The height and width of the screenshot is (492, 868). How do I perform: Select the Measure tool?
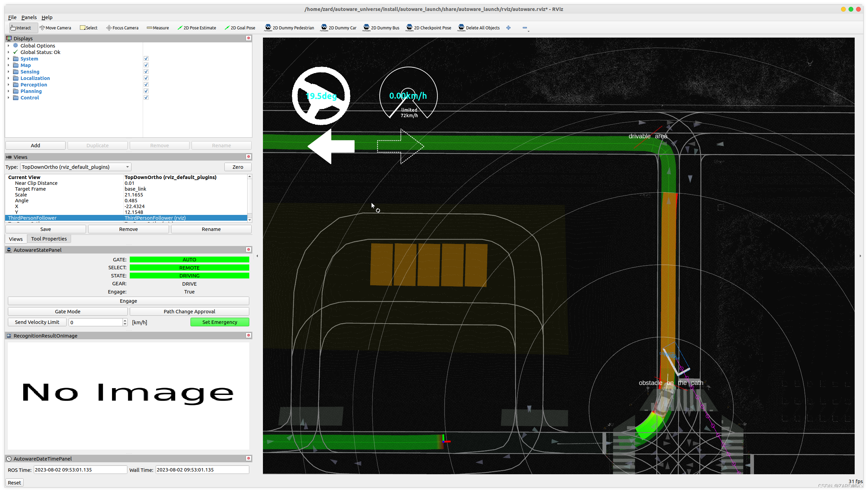tap(158, 28)
